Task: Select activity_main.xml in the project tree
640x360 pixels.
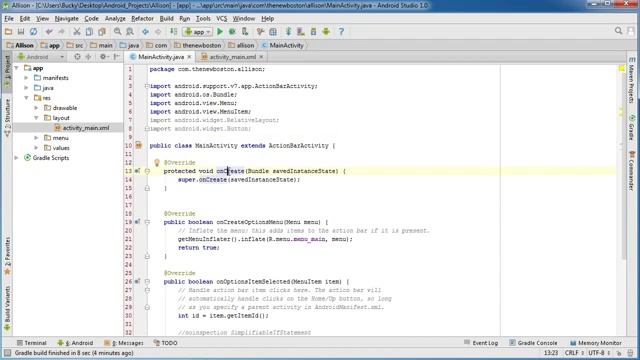Action: pyautogui.click(x=86, y=128)
